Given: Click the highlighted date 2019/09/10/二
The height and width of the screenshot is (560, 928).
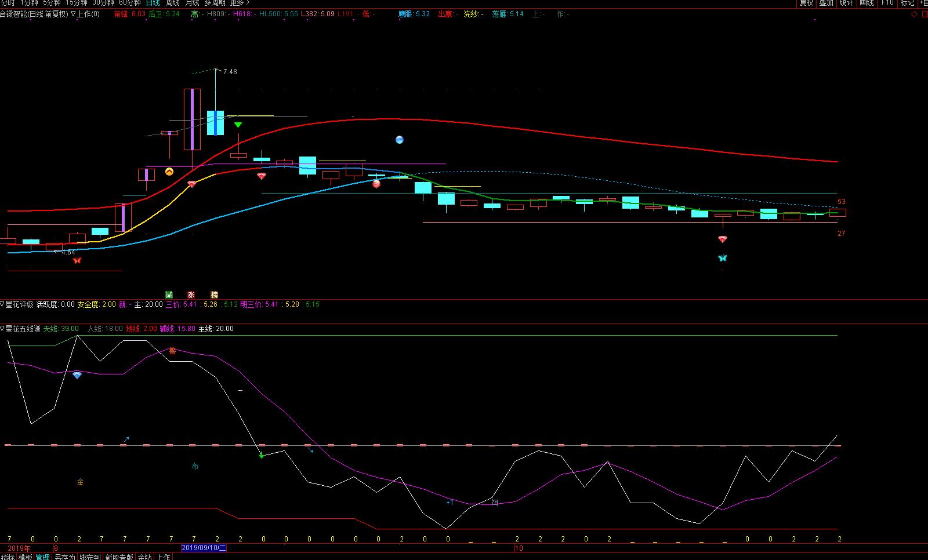Looking at the screenshot, I should [x=204, y=548].
